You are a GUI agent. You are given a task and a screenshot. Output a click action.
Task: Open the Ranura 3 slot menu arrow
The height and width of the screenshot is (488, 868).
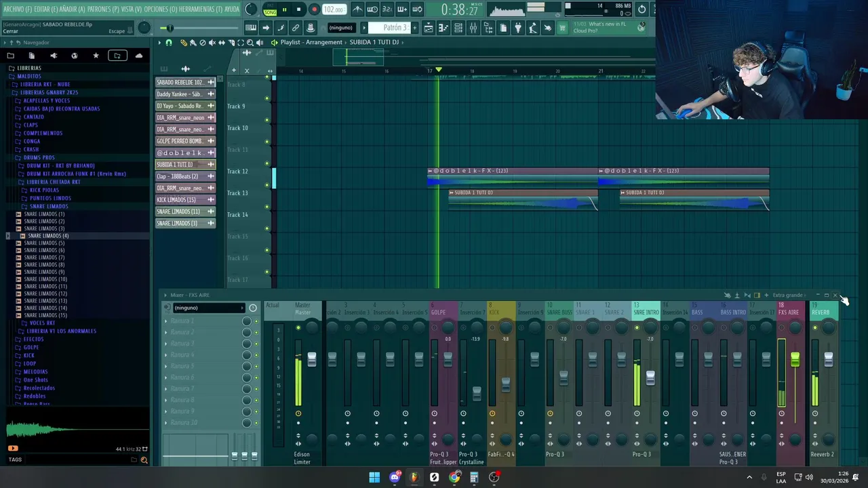coord(166,344)
